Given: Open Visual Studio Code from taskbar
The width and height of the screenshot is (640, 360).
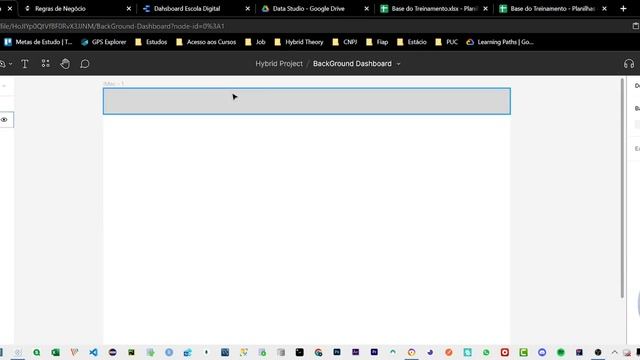Looking at the screenshot, I should [x=93, y=352].
